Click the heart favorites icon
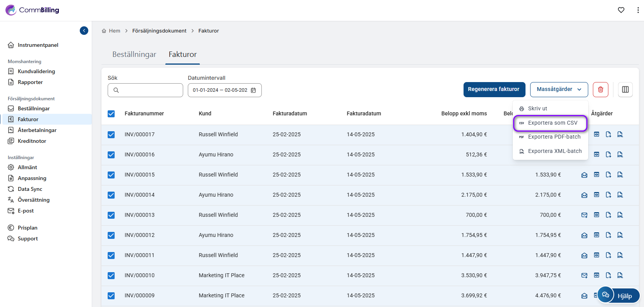644x307 pixels. [x=621, y=10]
